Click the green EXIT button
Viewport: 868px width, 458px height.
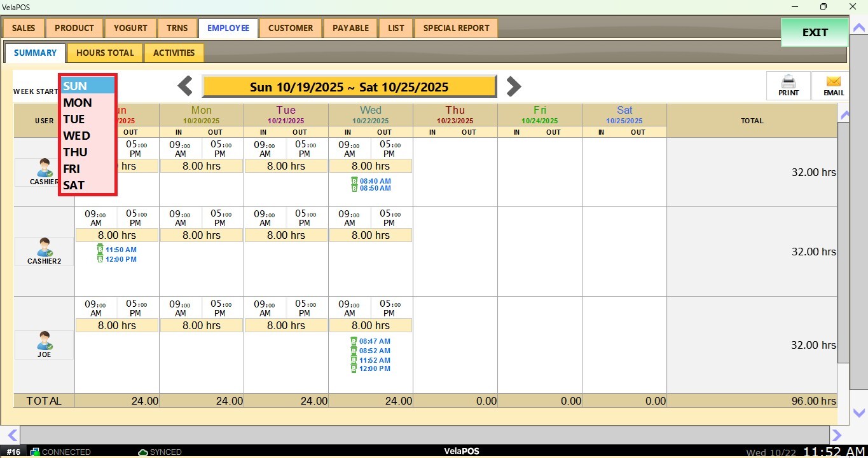(815, 32)
